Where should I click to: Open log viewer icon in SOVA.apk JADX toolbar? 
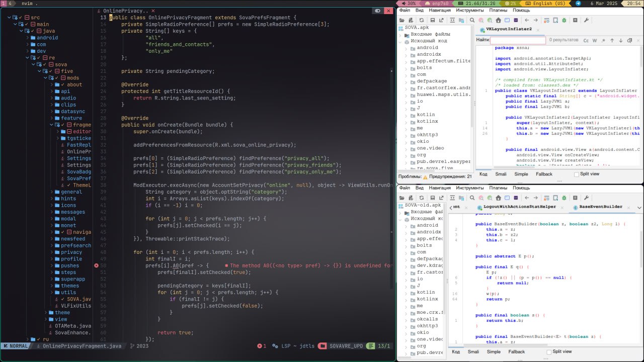click(575, 20)
